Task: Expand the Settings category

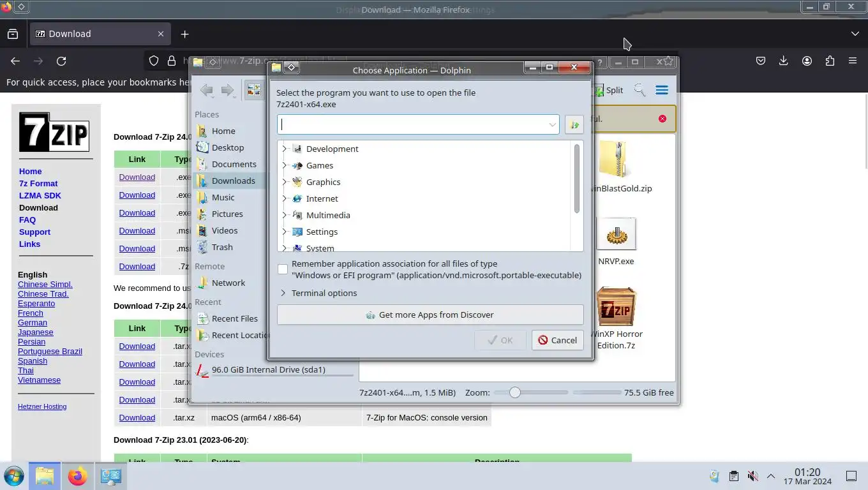Action: (284, 232)
